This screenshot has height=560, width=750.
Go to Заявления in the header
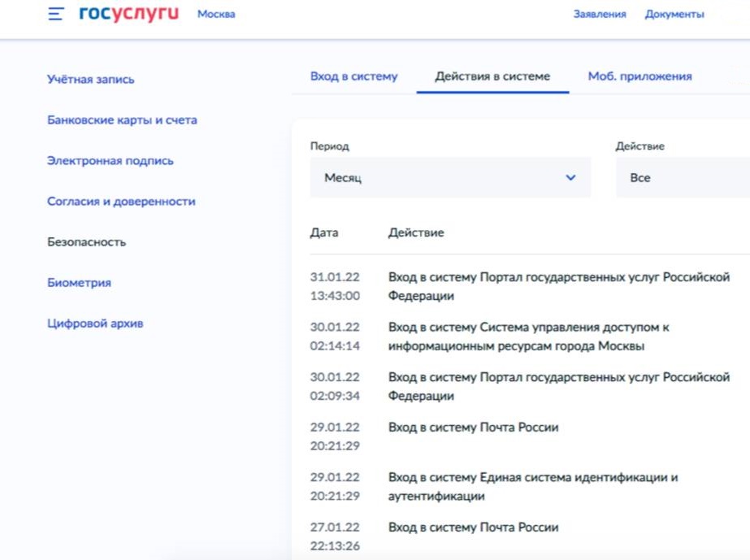point(600,15)
